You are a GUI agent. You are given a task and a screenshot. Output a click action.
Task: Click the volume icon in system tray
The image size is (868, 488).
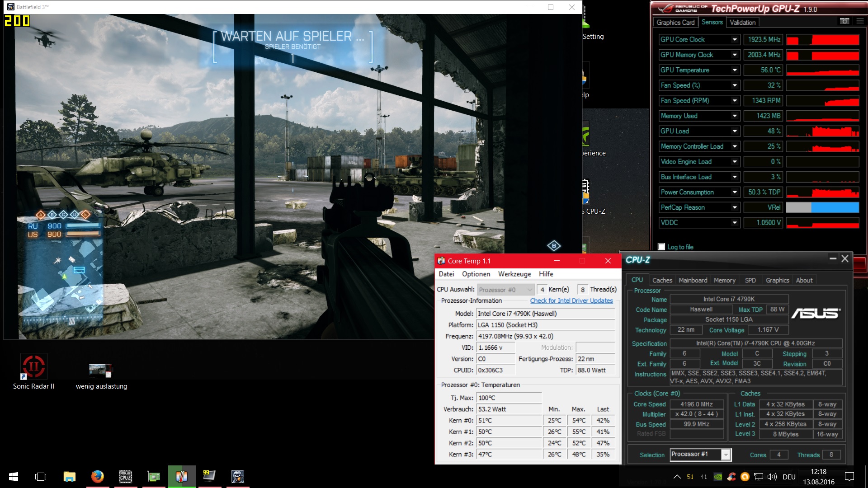(x=772, y=477)
